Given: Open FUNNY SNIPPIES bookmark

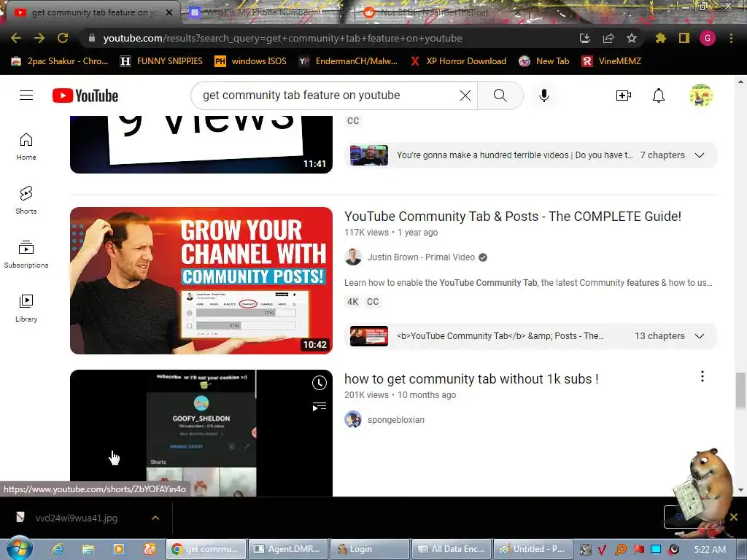Looking at the screenshot, I should [161, 61].
